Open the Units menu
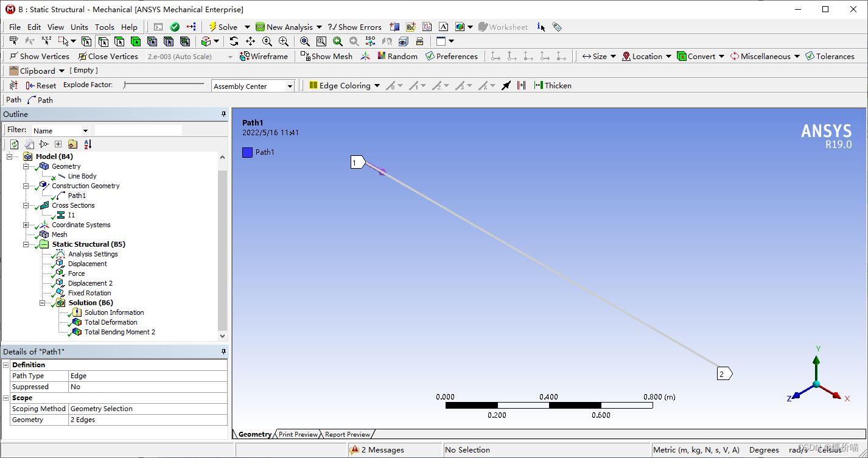Image resolution: width=868 pixels, height=458 pixels. (79, 27)
